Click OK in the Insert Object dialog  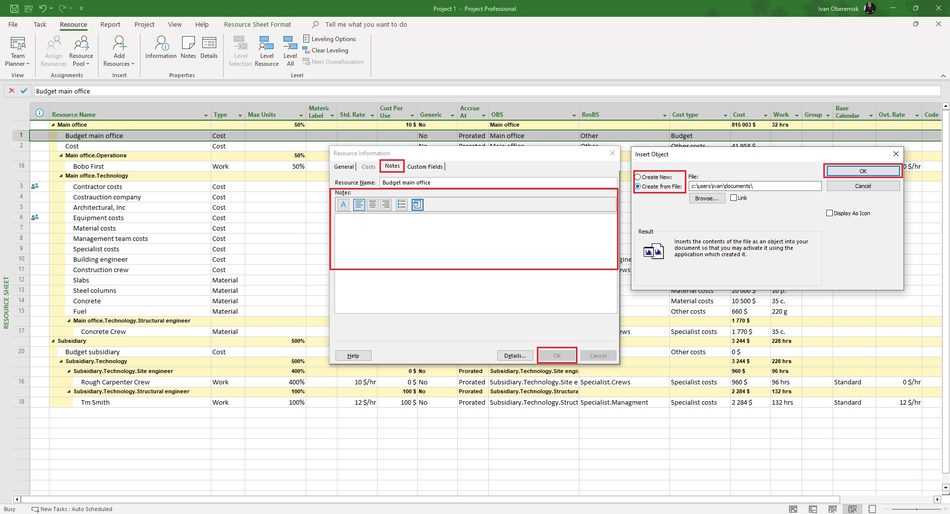tap(863, 171)
